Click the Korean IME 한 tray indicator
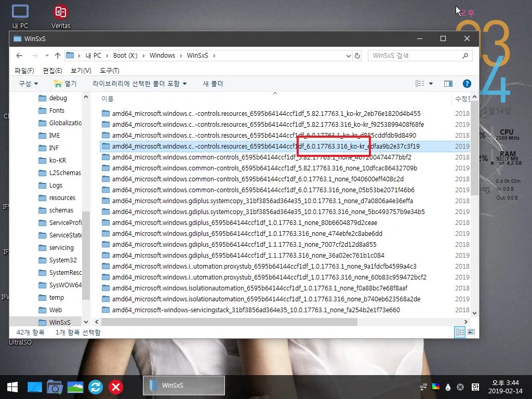Screen dimensions: 532x399 (x=475, y=387)
